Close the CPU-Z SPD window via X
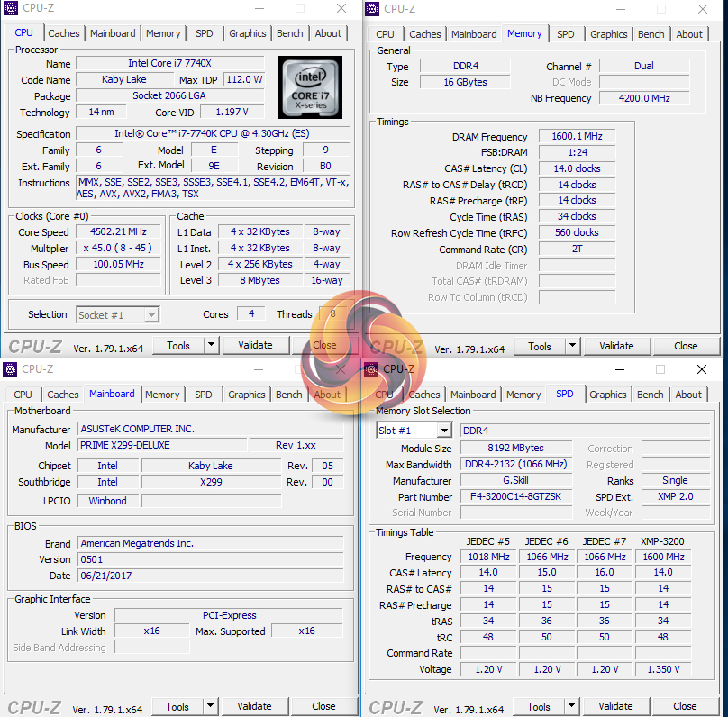728x717 pixels. click(x=702, y=369)
